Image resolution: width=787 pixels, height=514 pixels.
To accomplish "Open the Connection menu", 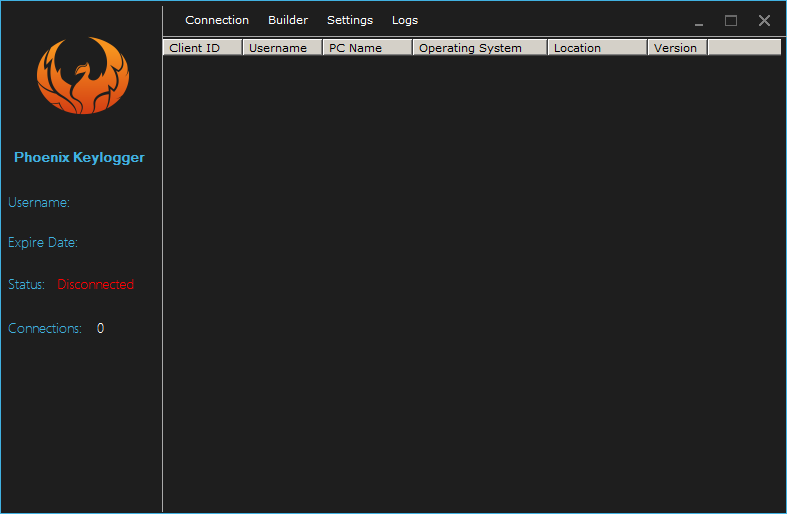I will coord(217,20).
